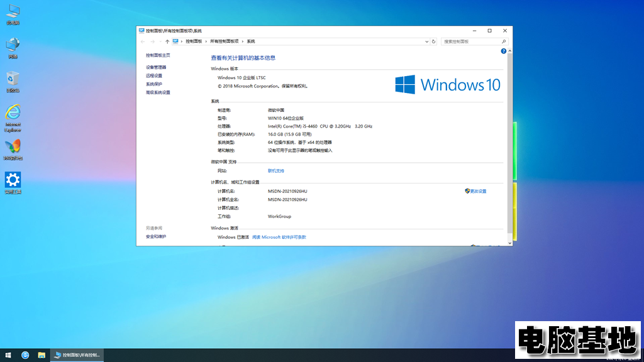Image resolution: width=644 pixels, height=362 pixels.
Task: Click the Windows 10 logo image
Action: pyautogui.click(x=447, y=85)
